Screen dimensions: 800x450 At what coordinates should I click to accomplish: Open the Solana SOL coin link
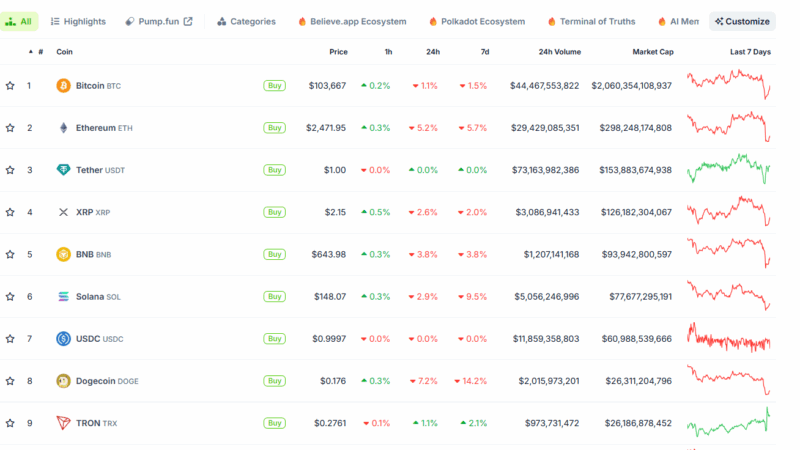(98, 296)
